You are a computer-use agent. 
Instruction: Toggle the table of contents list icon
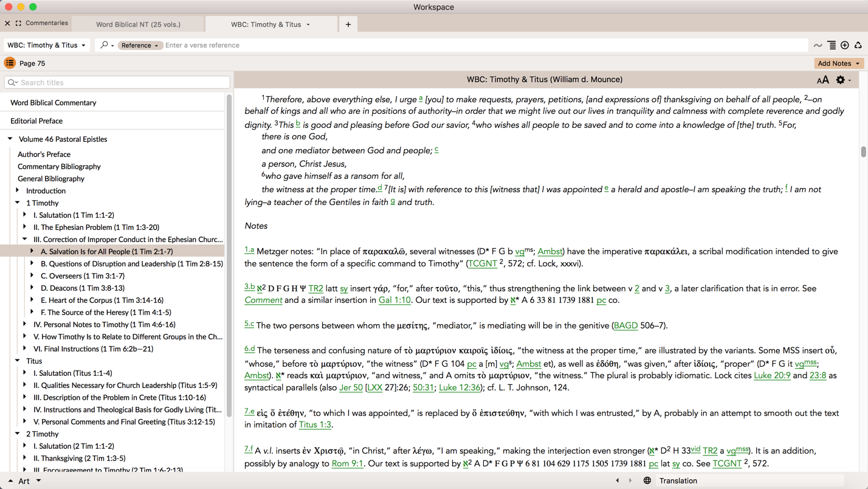tap(10, 63)
